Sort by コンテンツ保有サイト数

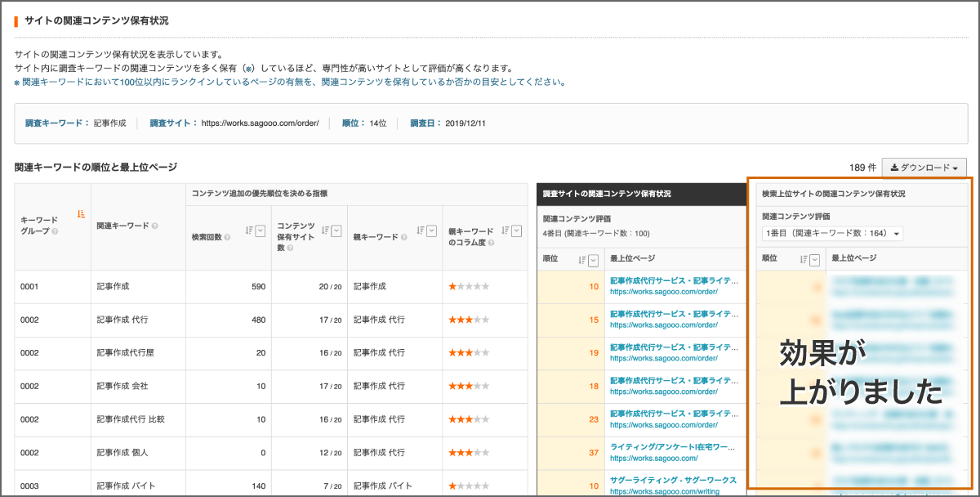point(325,228)
